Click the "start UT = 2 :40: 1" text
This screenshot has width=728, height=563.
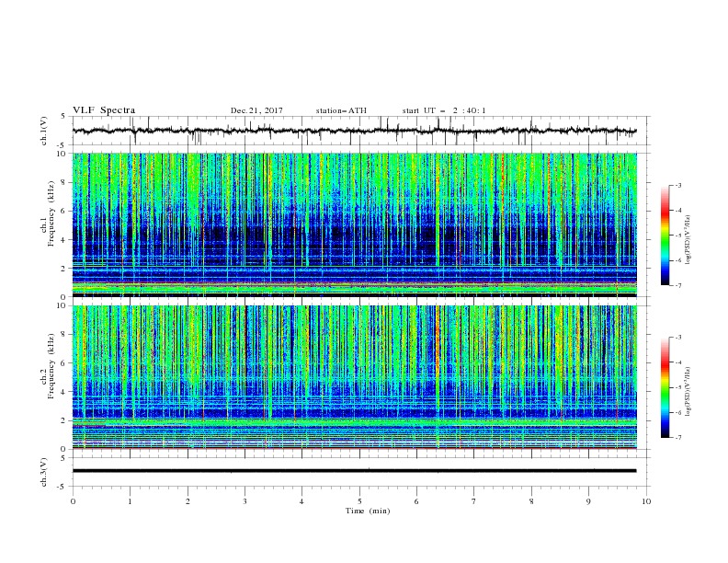click(444, 110)
